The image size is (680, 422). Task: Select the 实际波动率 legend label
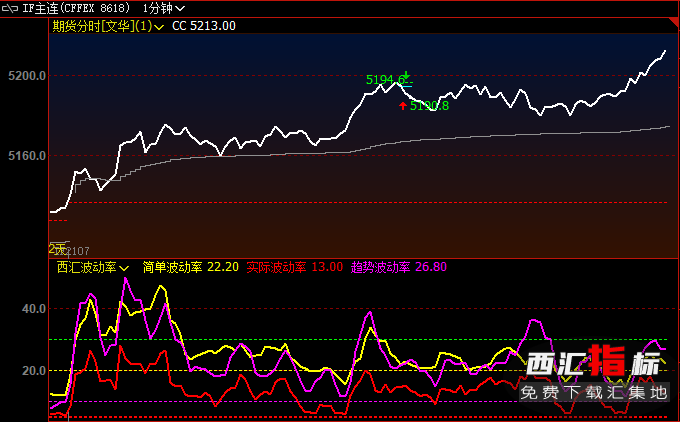point(276,268)
